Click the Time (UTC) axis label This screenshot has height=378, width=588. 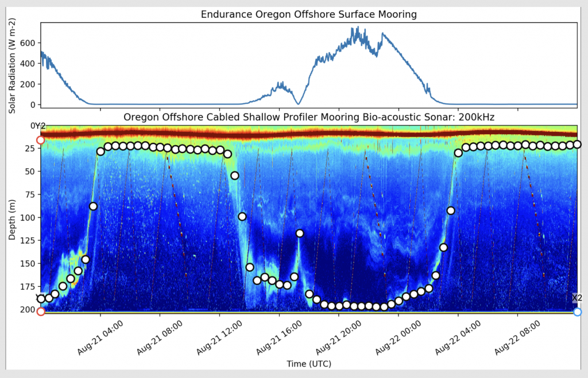coord(308,363)
